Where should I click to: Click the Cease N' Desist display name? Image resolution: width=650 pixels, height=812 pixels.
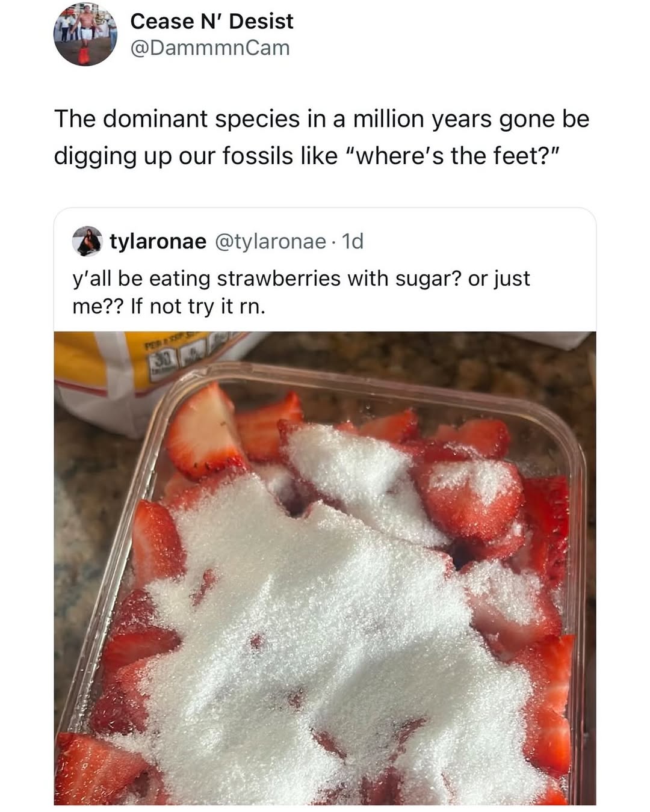coord(212,21)
